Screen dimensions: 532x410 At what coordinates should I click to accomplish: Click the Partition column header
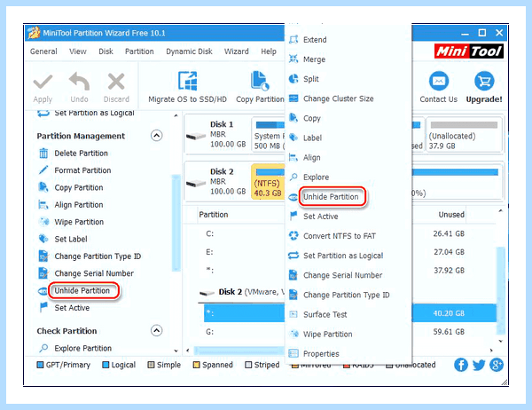[214, 215]
